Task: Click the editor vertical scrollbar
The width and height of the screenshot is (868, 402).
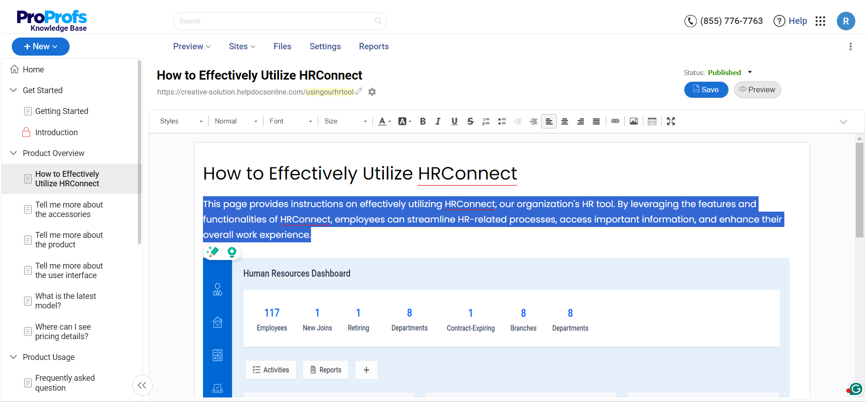Action: coord(859,190)
